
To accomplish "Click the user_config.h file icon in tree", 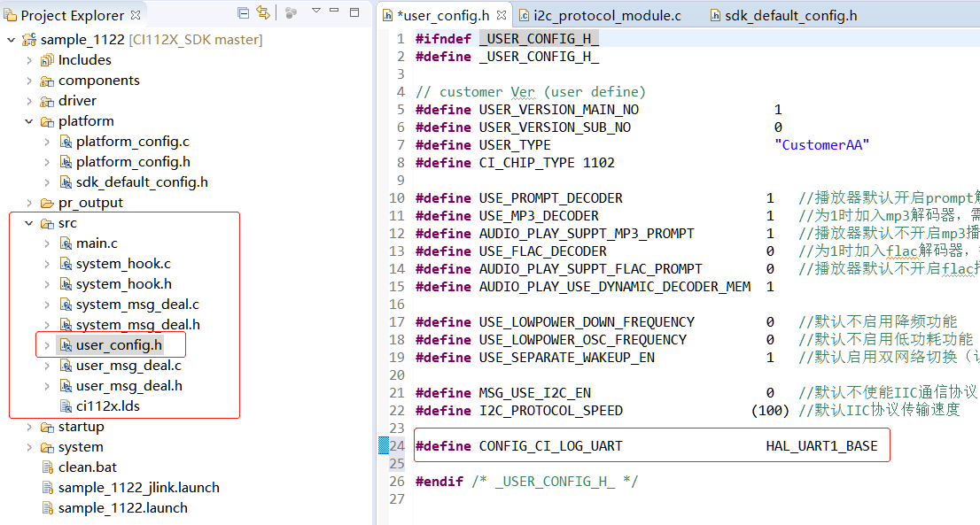I will 66,345.
